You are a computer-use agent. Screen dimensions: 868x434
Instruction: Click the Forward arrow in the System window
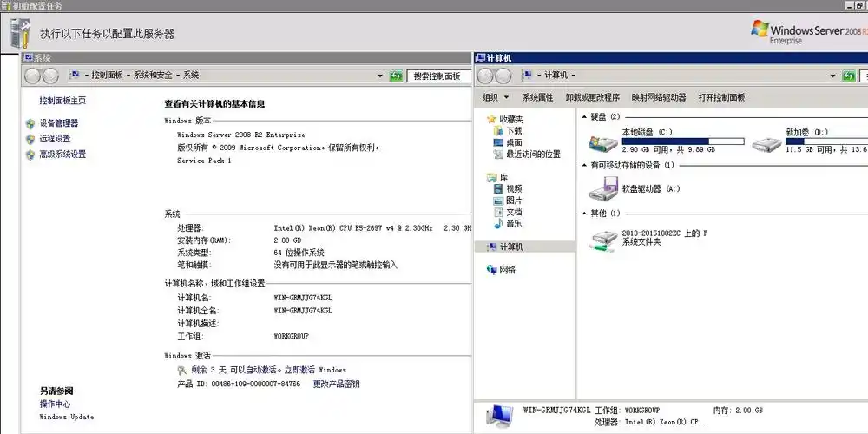(50, 76)
